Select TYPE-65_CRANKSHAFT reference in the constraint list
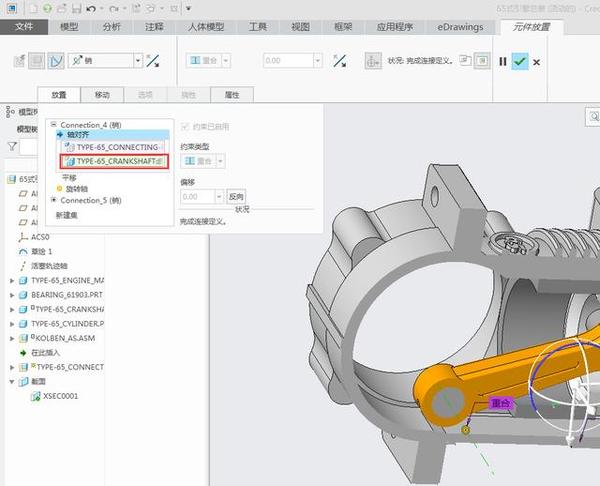Screen dimensions: 600x486 tap(113, 161)
